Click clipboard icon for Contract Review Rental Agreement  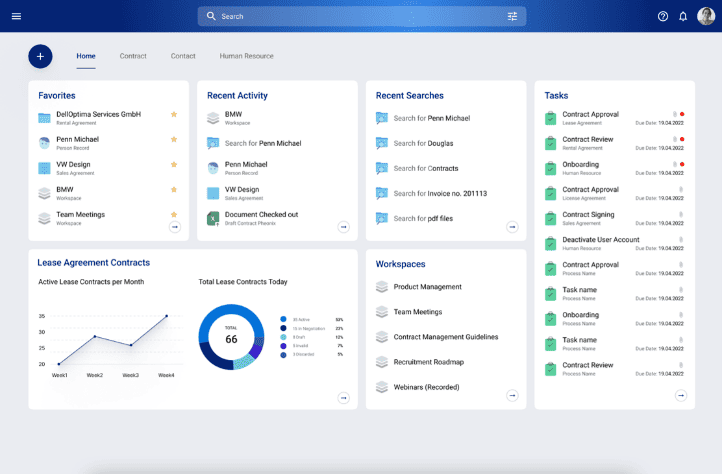pyautogui.click(x=550, y=143)
